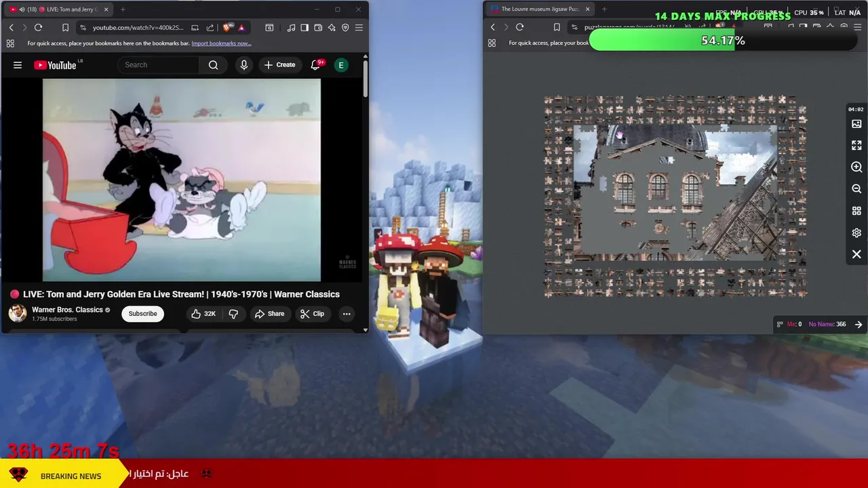Viewport: 868px width, 488px height.
Task: Open the music playlist icon in YouTube window toolbar
Action: pos(291,27)
